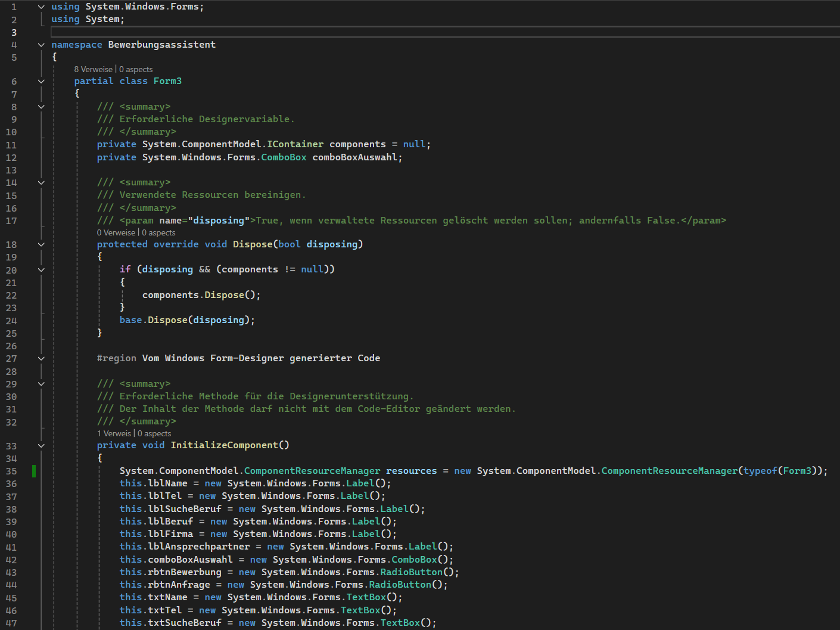Click '1 Verweis' above InitializeComponent

tap(114, 434)
